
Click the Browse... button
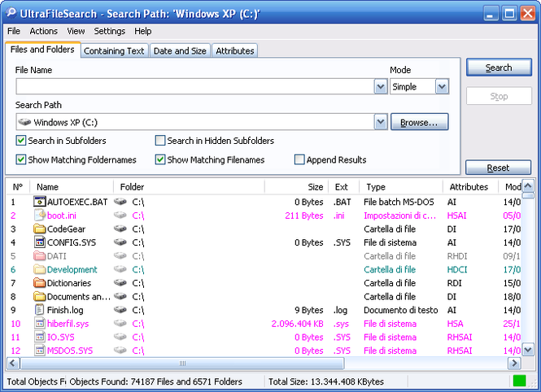tap(419, 122)
